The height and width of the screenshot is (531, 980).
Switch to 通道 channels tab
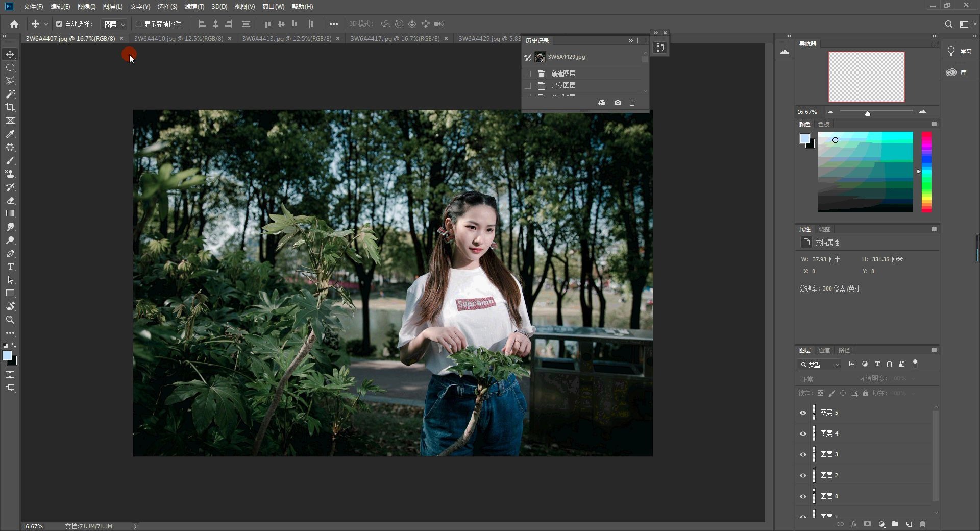[x=824, y=350]
